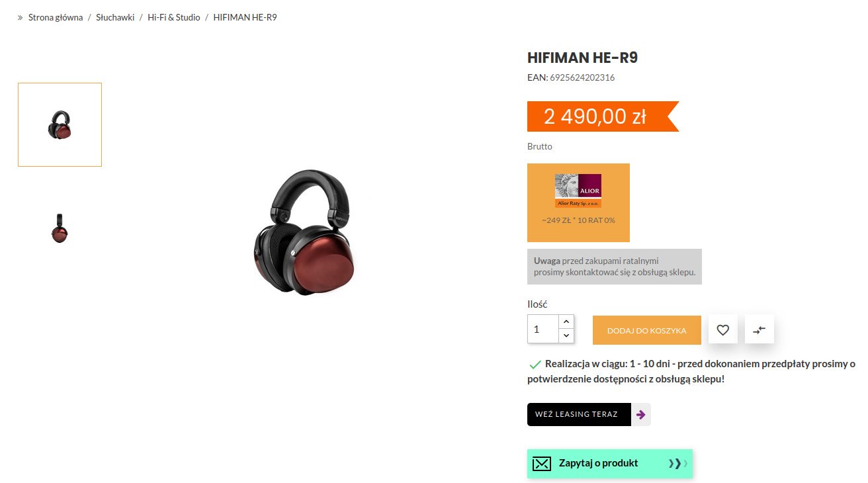The height and width of the screenshot is (483, 868).
Task: Click Weź leasing teraz button
Action: coord(579,414)
